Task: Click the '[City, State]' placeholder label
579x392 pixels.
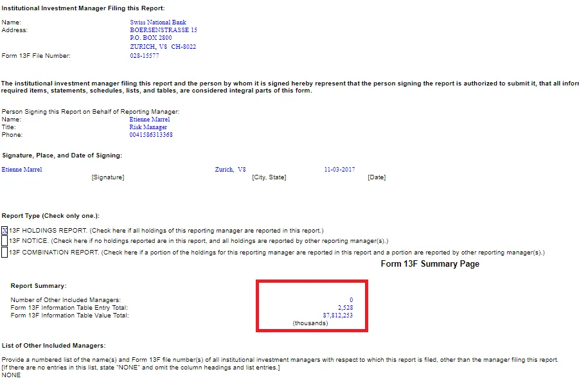Action: 269,177
